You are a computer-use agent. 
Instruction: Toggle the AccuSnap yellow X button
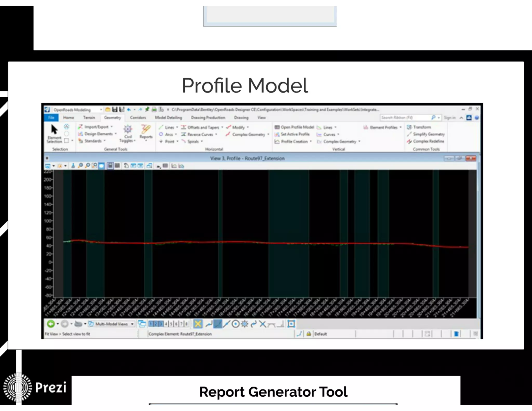click(198, 324)
